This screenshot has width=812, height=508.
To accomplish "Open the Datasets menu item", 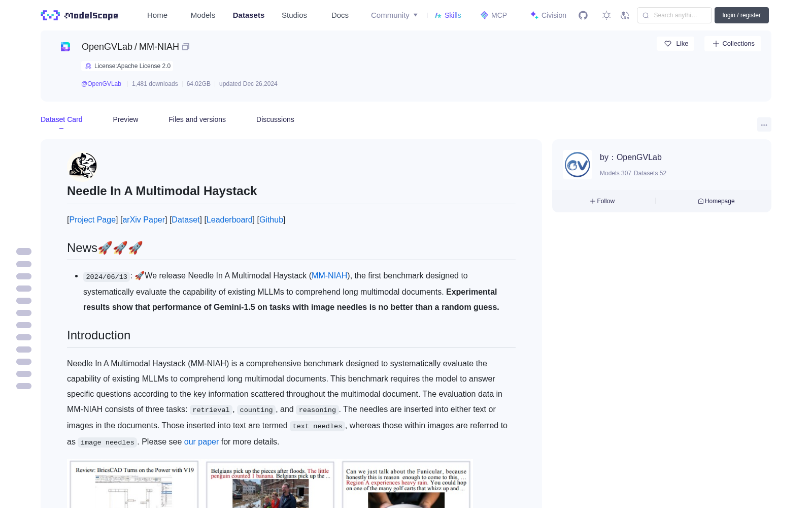I will [249, 15].
